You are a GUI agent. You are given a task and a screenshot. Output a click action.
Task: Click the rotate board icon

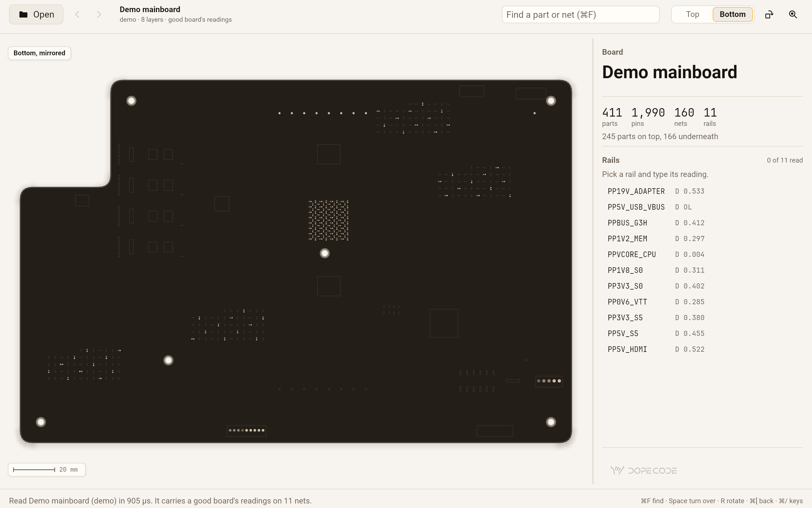pyautogui.click(x=769, y=14)
